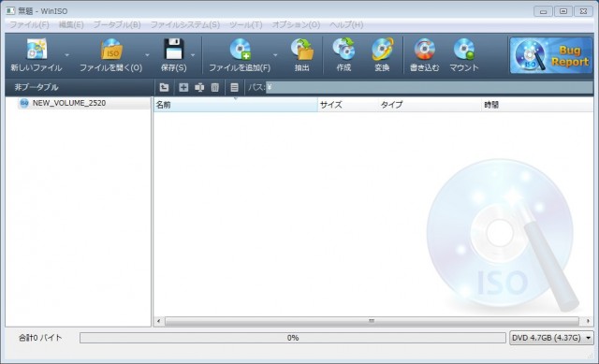Screen dimensions: 599x364
Task: Click the ISO disc icon beside NEW_VOLUME_2520
Action: tap(24, 103)
